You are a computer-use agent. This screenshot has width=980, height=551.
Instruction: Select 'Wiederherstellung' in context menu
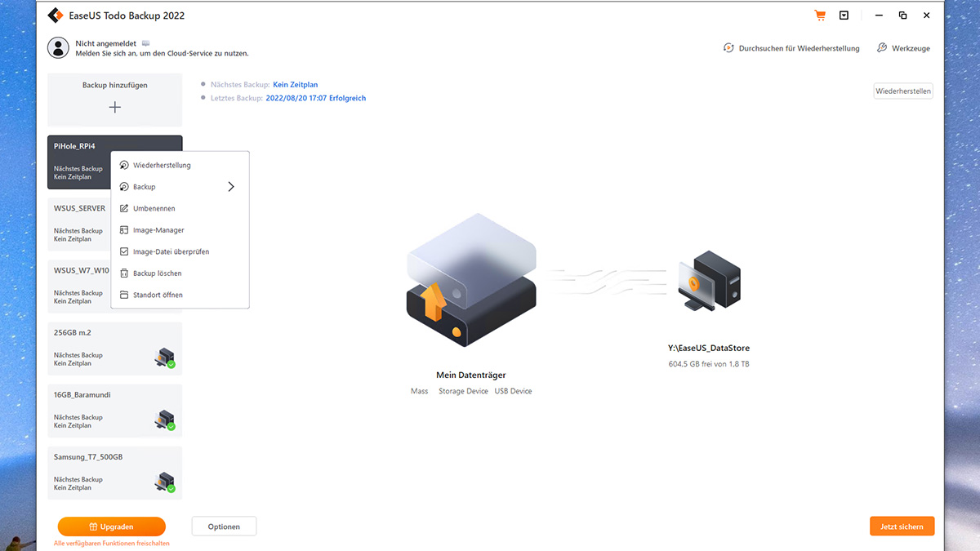pos(180,165)
